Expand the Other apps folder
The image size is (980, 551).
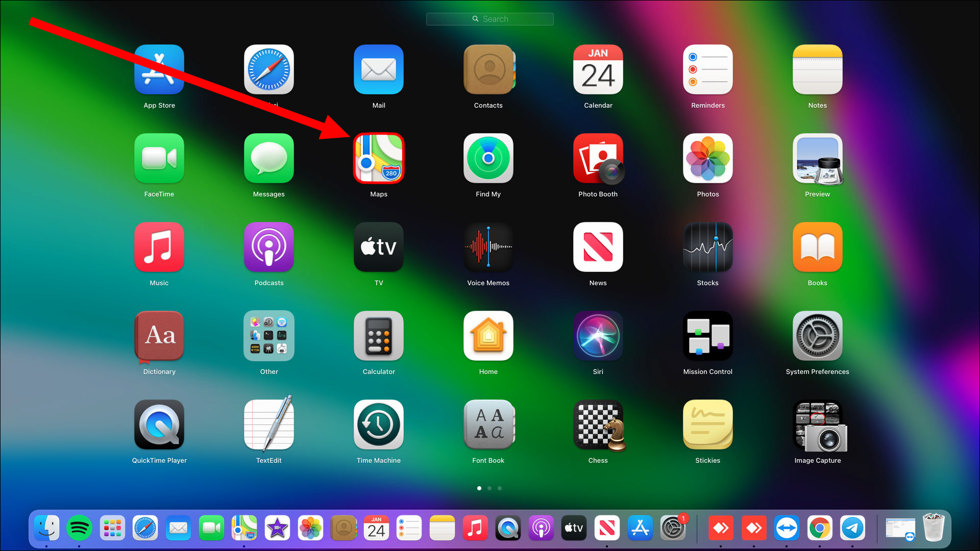[x=269, y=336]
